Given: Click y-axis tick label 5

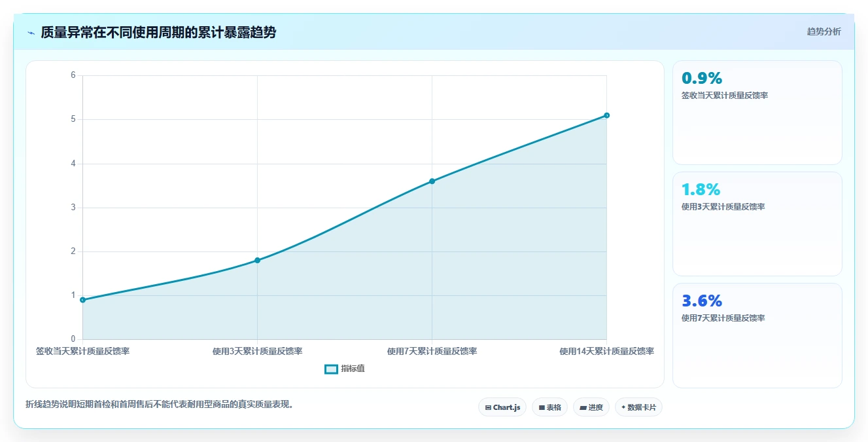Looking at the screenshot, I should [73, 119].
